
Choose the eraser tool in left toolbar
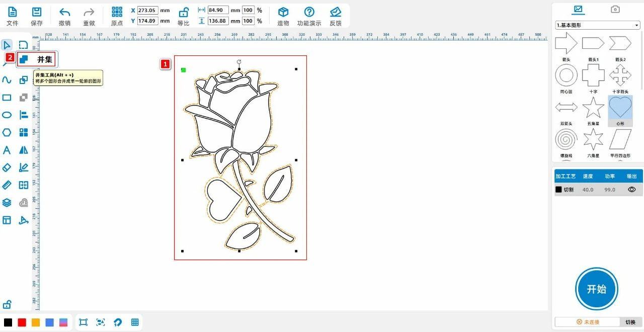tap(7, 168)
